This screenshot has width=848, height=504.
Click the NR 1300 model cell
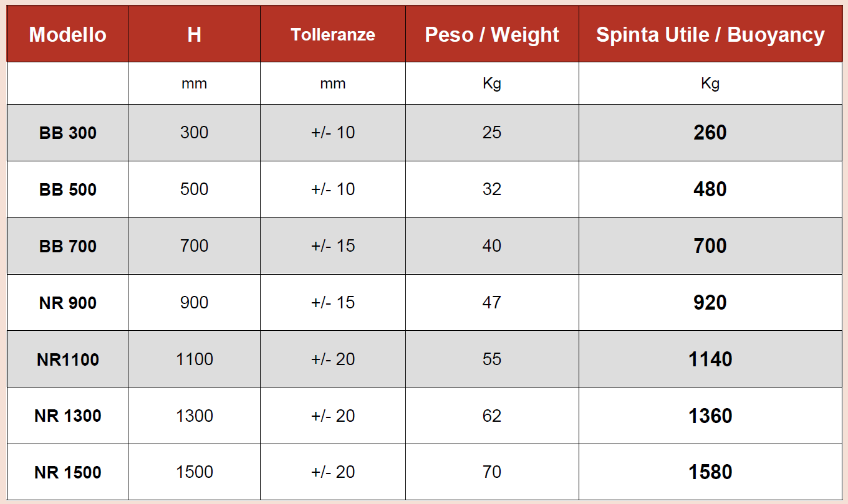click(67, 416)
